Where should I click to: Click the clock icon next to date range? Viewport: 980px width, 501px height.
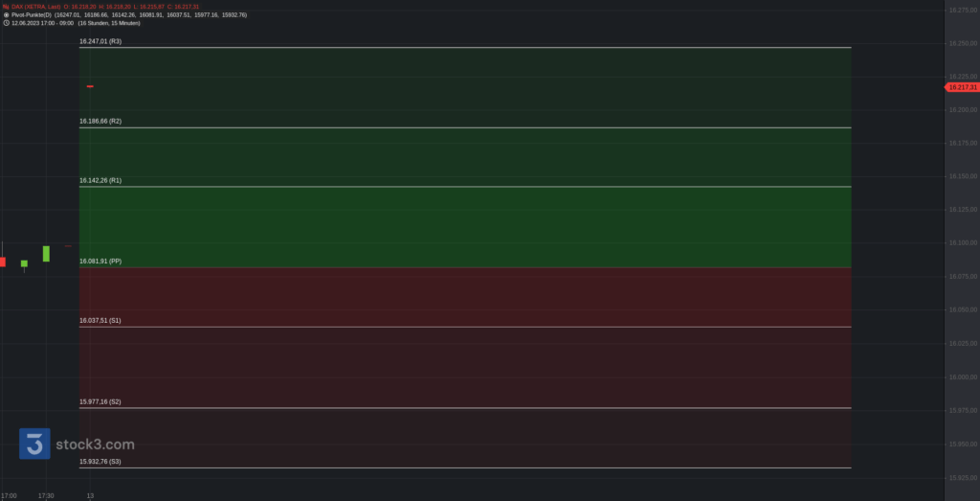pyautogui.click(x=6, y=23)
